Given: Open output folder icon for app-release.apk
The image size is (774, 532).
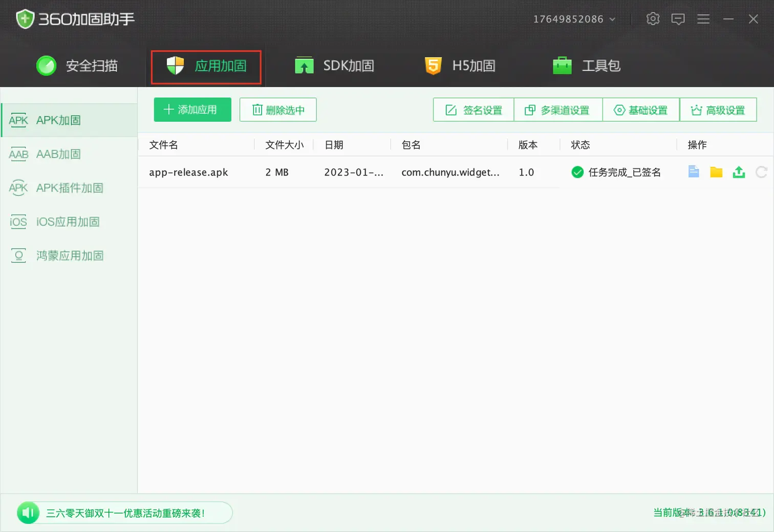Looking at the screenshot, I should [x=716, y=172].
